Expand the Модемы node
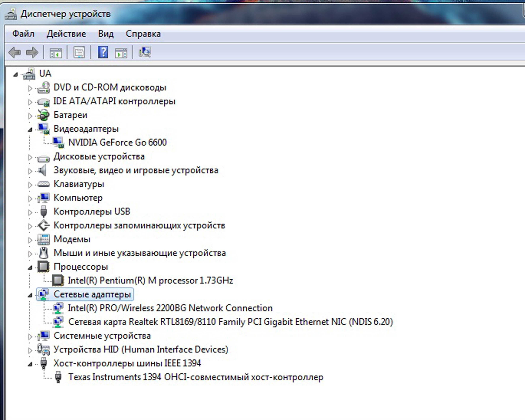This screenshot has height=420, width=525. (30, 240)
